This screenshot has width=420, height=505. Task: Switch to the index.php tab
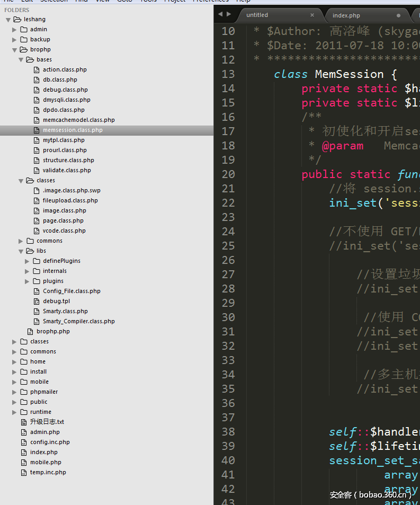(346, 15)
